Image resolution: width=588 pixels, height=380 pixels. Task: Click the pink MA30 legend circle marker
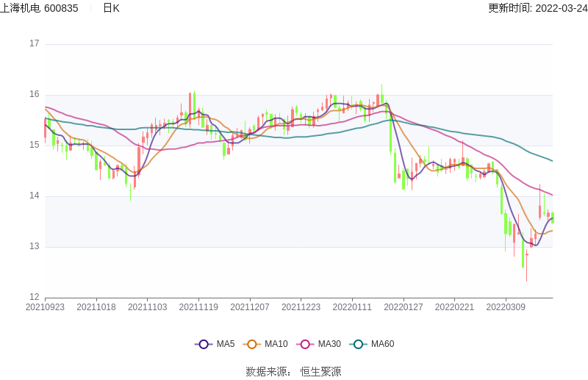(x=305, y=344)
